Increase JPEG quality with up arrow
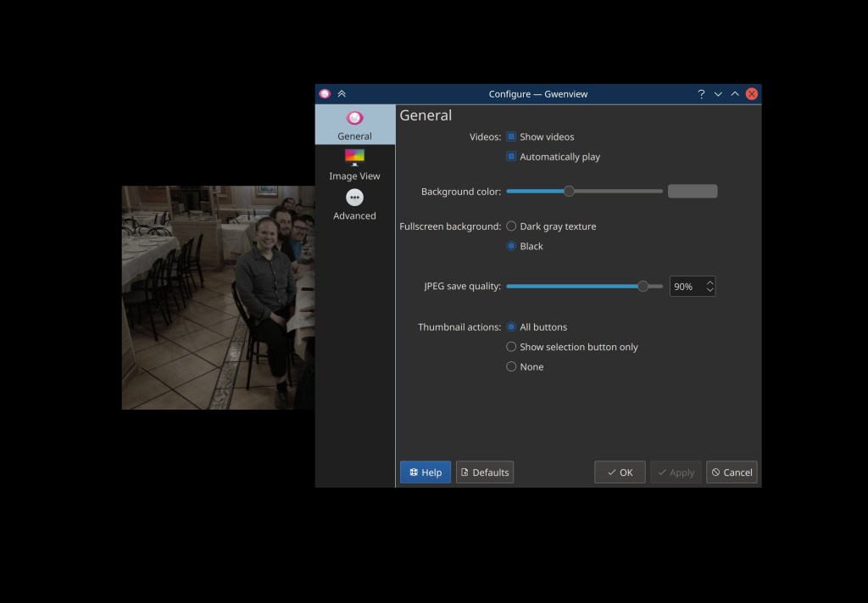Image resolution: width=868 pixels, height=603 pixels. [709, 282]
